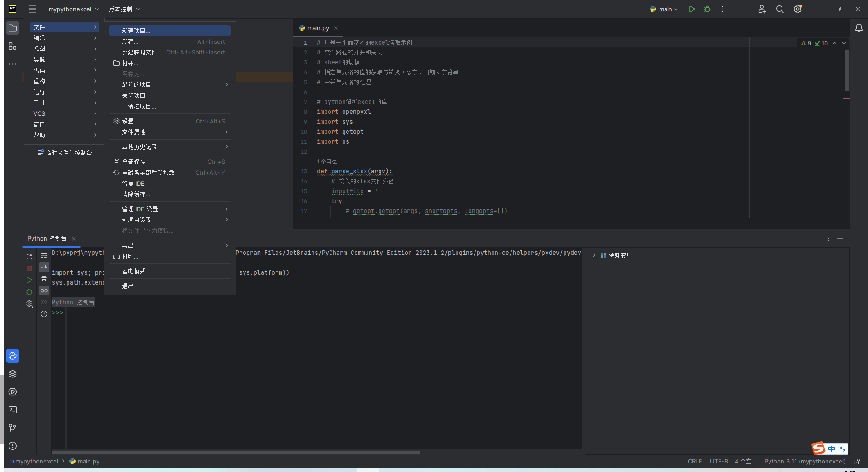Click UTF-8 encoding in status bar
The height and width of the screenshot is (472, 868).
point(719,462)
